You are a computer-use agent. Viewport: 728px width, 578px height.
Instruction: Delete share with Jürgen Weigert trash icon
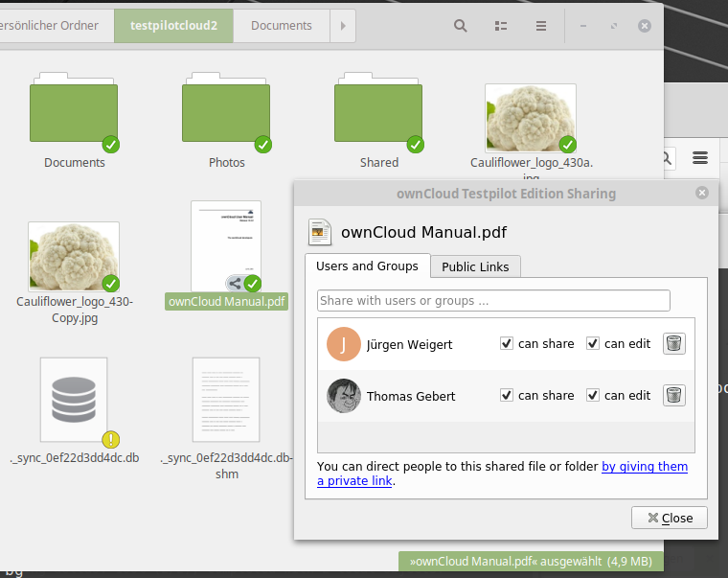(673, 344)
